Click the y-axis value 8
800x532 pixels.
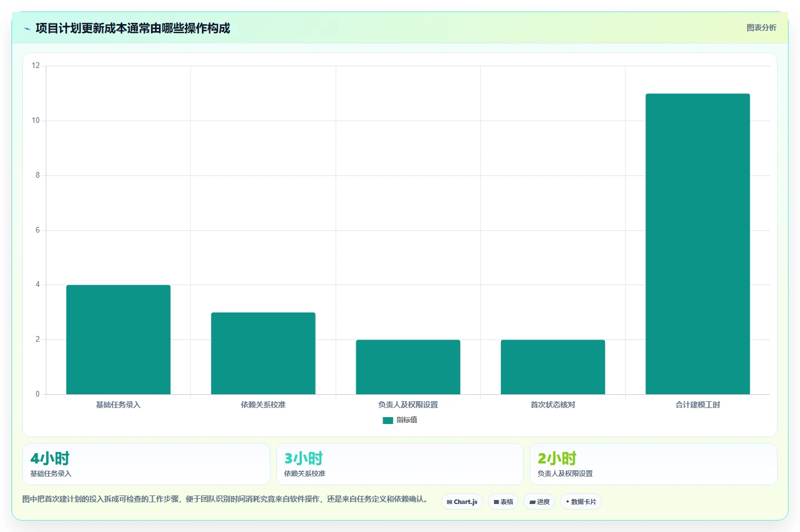coord(38,175)
